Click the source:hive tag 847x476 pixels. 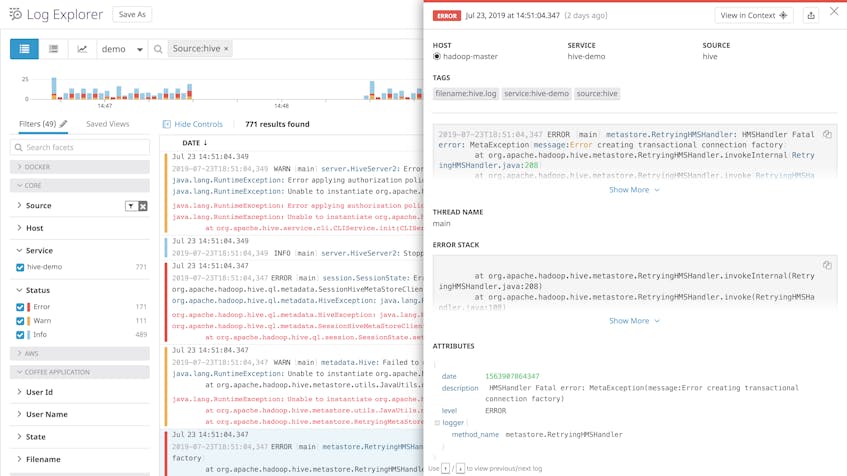(597, 93)
